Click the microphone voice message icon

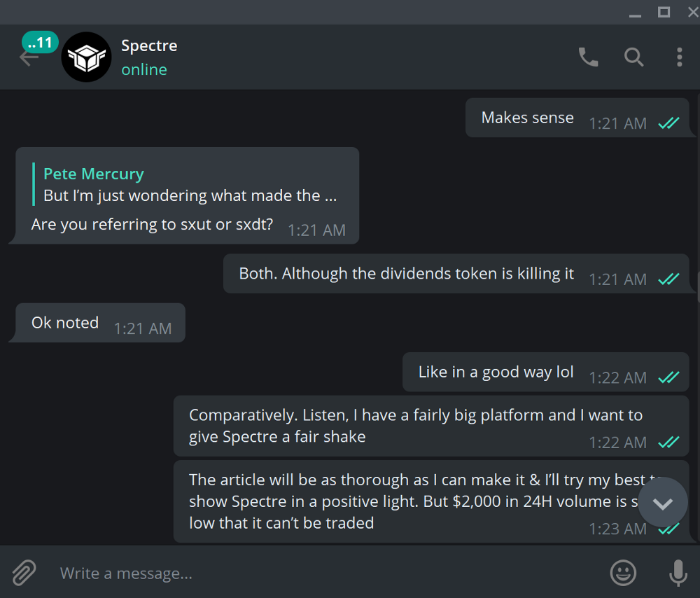point(678,573)
